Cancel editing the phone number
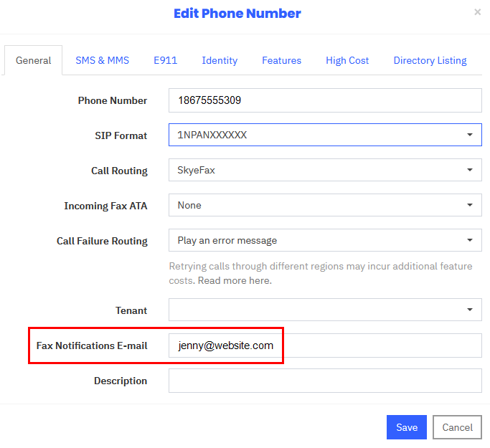490x448 pixels. [457, 427]
